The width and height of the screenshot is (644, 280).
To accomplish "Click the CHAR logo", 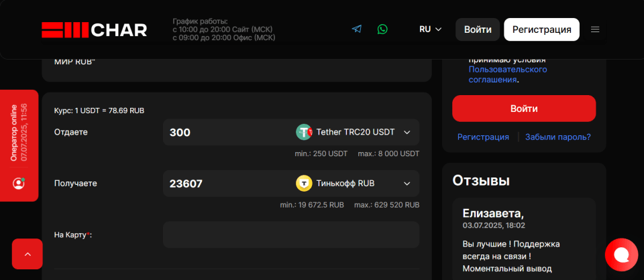I will tap(94, 30).
